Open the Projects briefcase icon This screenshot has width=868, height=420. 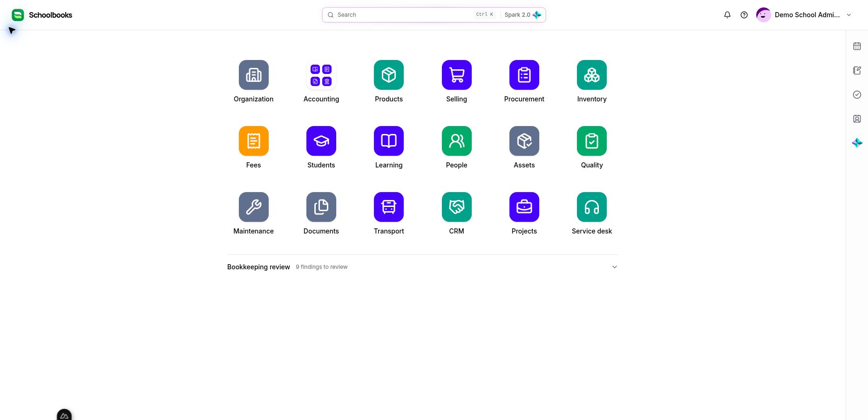524,207
